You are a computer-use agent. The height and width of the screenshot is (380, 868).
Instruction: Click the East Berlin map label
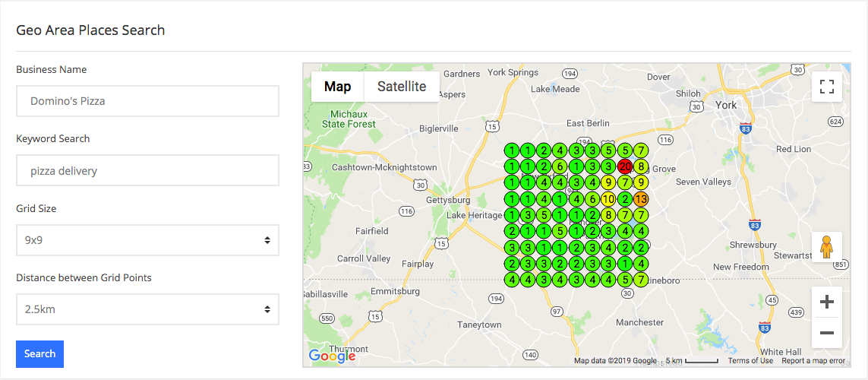click(588, 123)
